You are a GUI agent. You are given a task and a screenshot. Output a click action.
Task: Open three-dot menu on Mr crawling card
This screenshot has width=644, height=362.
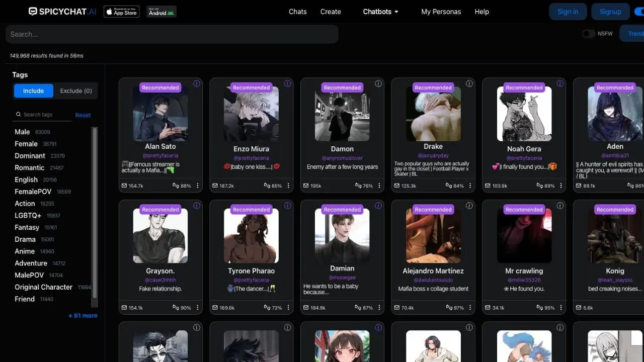click(x=561, y=308)
